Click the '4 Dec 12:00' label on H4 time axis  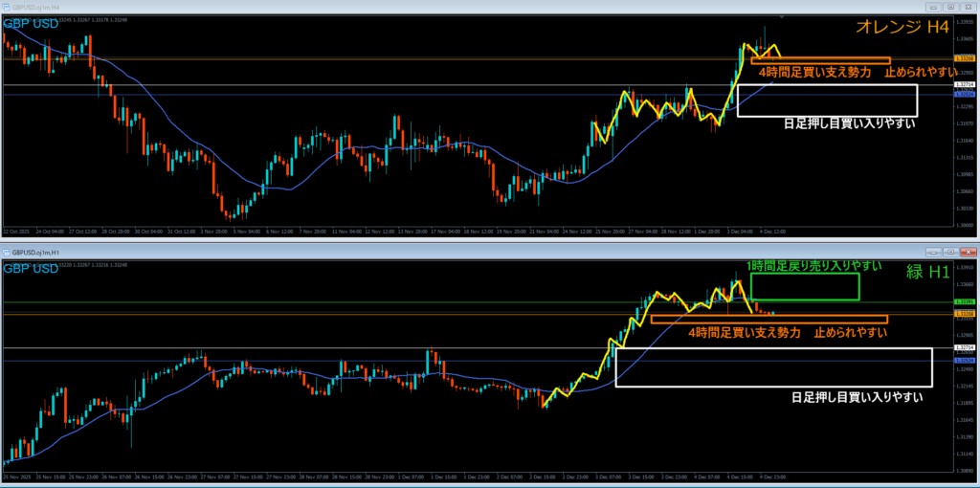tap(772, 232)
